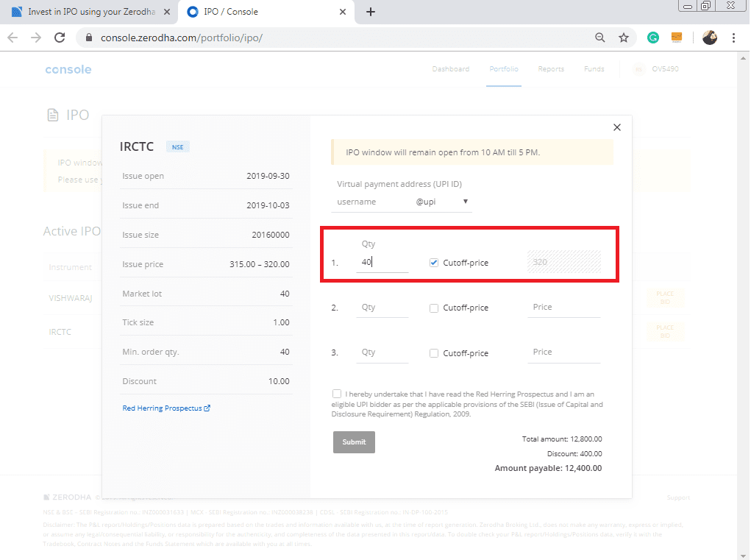
Task: Open the zoom magnifier icon in address bar
Action: pos(599,38)
